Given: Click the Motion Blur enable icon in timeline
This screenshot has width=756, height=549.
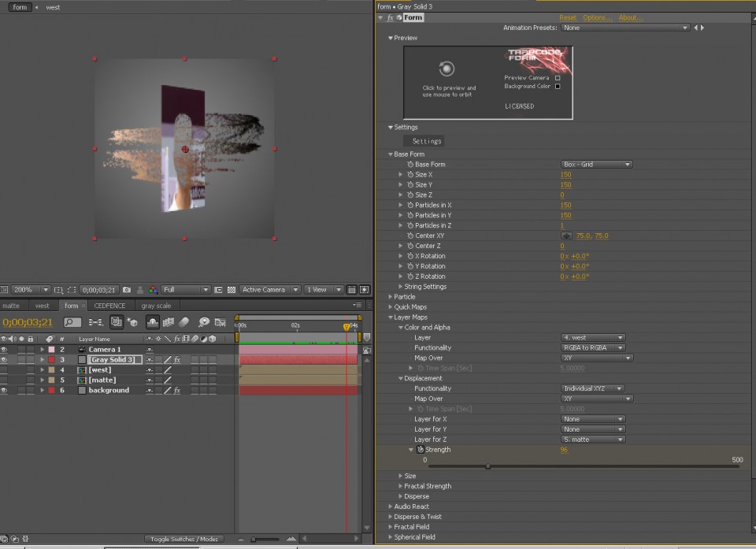Looking at the screenshot, I should point(184,322).
